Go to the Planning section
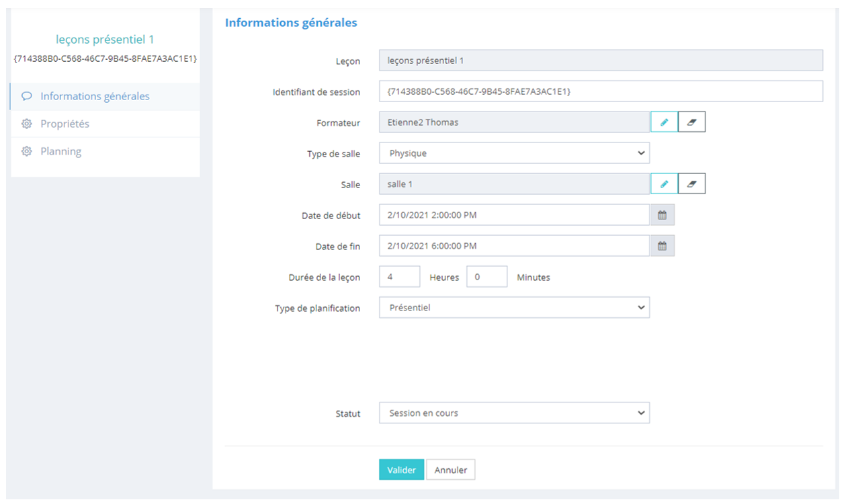The width and height of the screenshot is (852, 504). (x=60, y=151)
